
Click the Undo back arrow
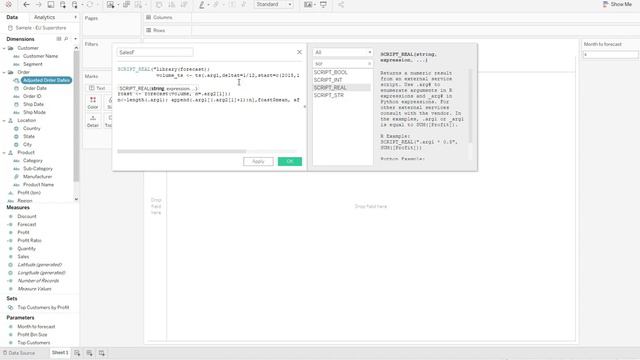tap(26, 4)
